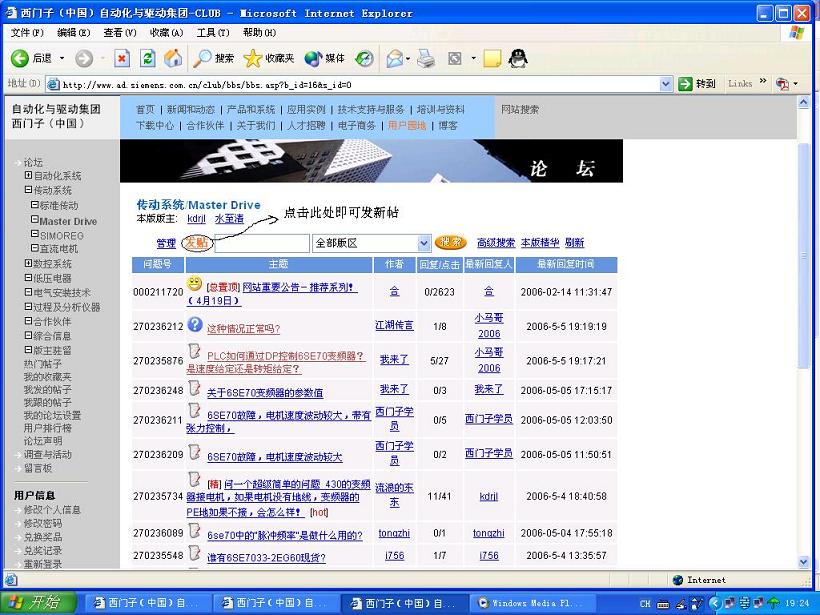Image resolution: width=820 pixels, height=615 pixels.
Task: Expand the Links toolbar chevron
Action: [763, 82]
